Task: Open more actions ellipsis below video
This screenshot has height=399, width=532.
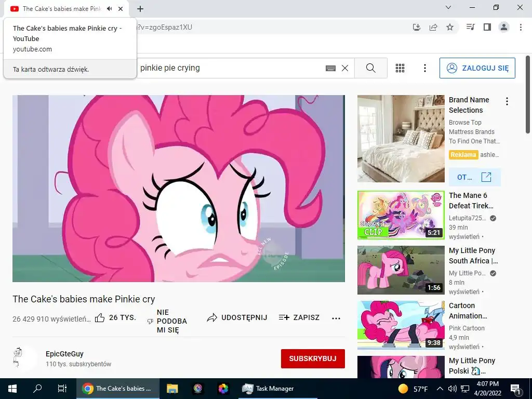Action: pyautogui.click(x=336, y=318)
